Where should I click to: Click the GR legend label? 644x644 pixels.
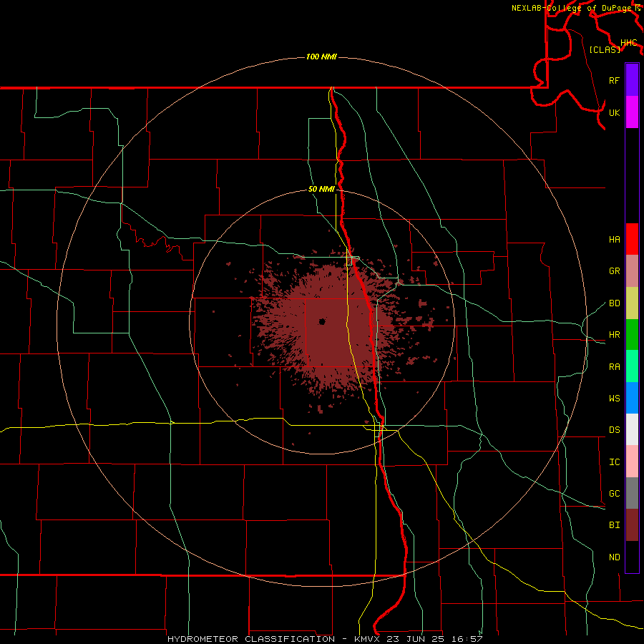(614, 271)
